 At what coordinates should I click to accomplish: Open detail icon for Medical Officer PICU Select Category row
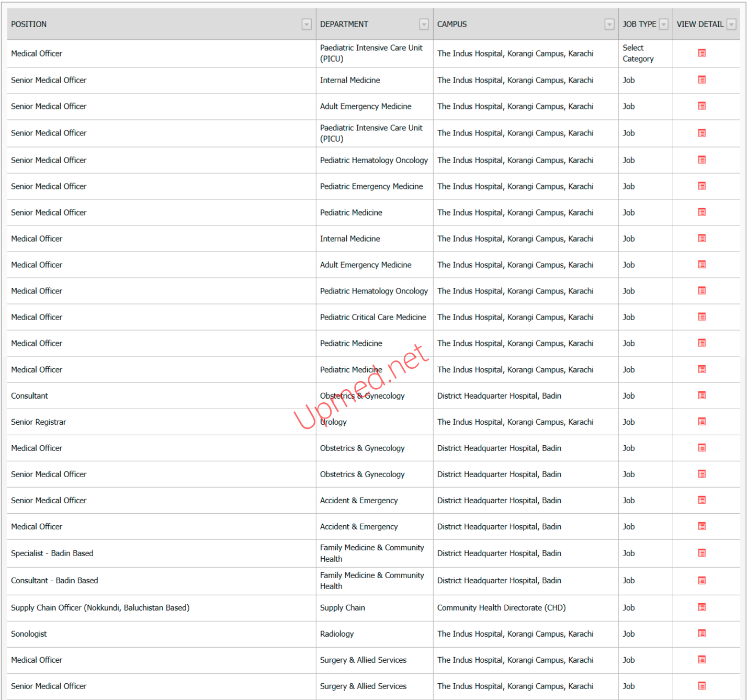[x=701, y=53]
